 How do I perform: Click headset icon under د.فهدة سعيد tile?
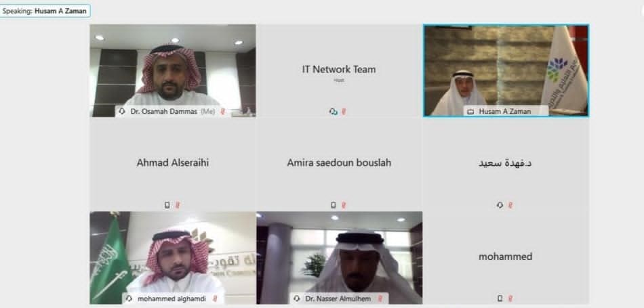tap(500, 204)
